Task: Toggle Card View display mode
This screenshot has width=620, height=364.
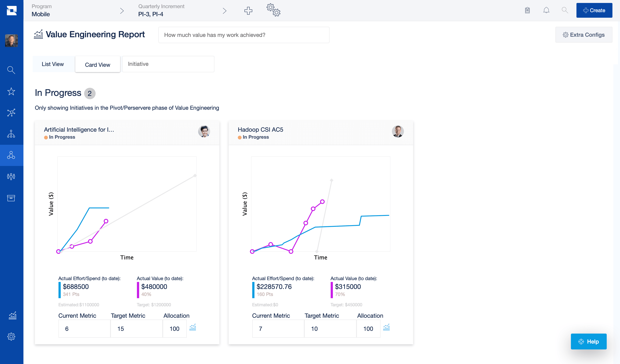Action: (97, 64)
